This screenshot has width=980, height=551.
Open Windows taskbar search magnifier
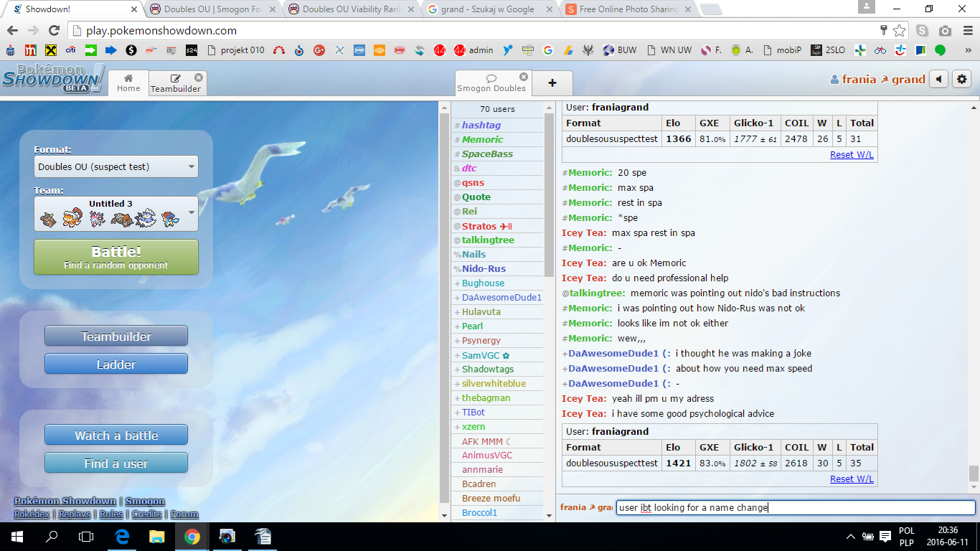[x=52, y=536]
